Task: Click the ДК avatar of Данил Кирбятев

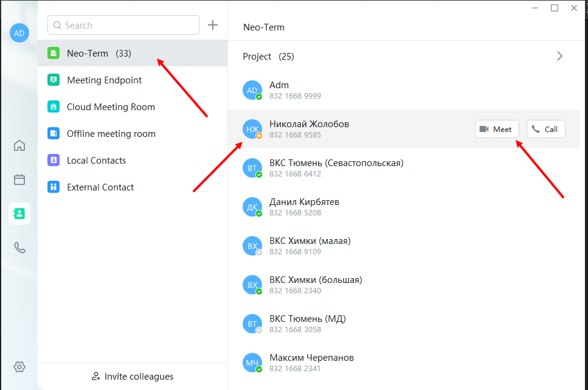Action: (252, 207)
